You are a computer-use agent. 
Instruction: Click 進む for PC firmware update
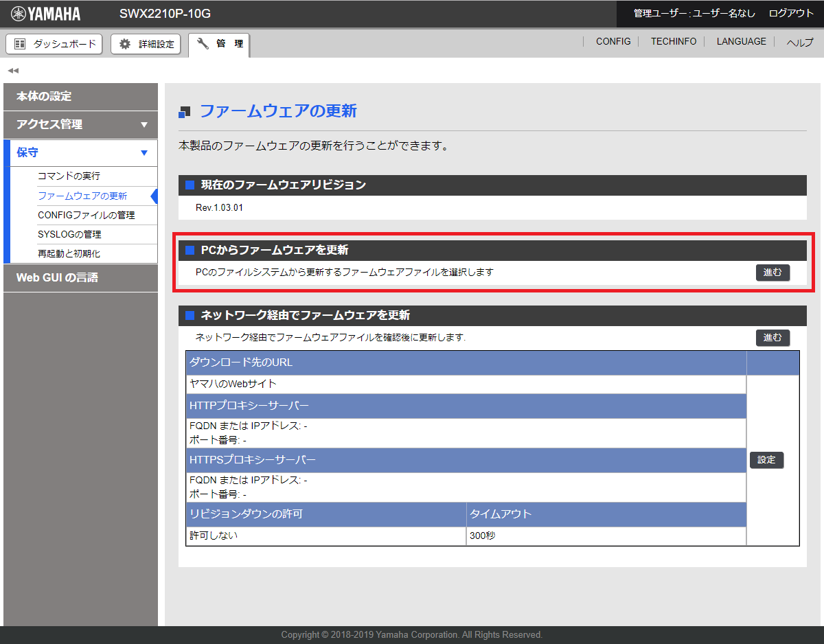coord(772,273)
